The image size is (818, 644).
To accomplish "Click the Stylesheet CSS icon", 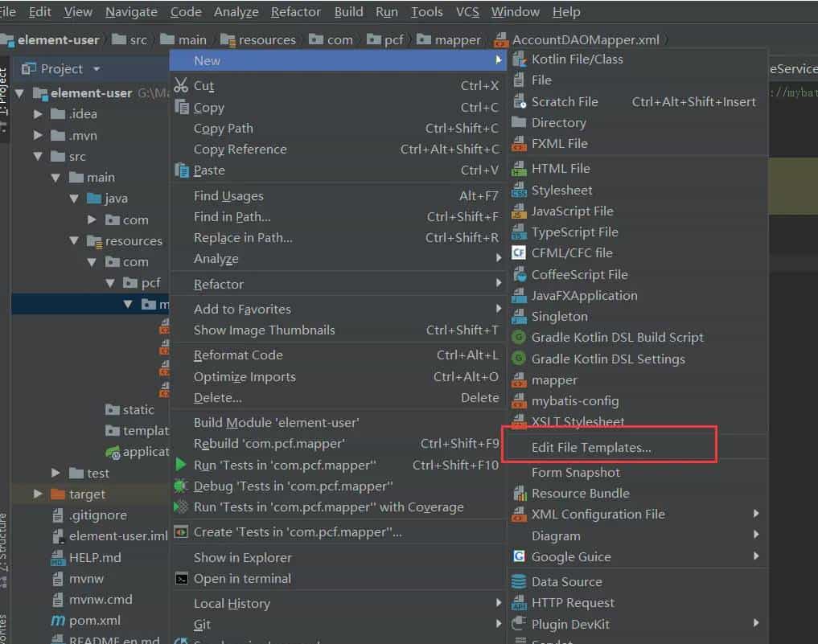I will click(x=519, y=191).
